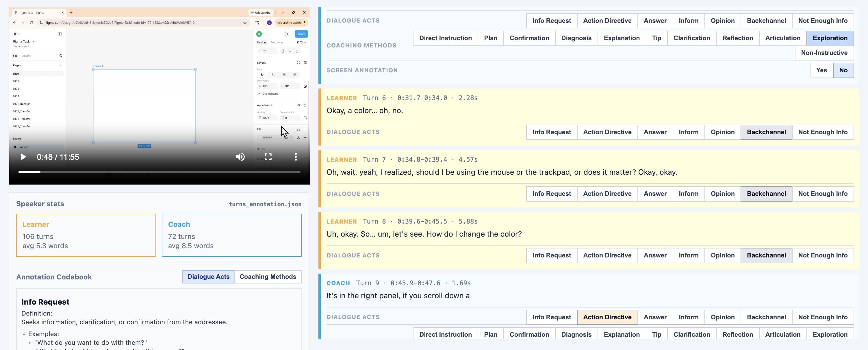Click the width field showing 435
The width and height of the screenshot is (868, 350).
pyautogui.click(x=267, y=86)
